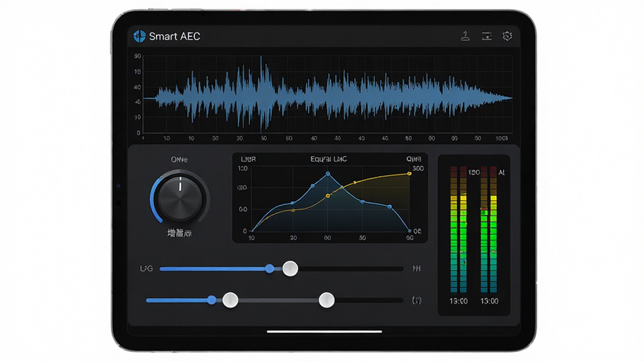Click the blue handle on the lower slider
Image resolution: width=644 pixels, height=362 pixels.
click(211, 300)
